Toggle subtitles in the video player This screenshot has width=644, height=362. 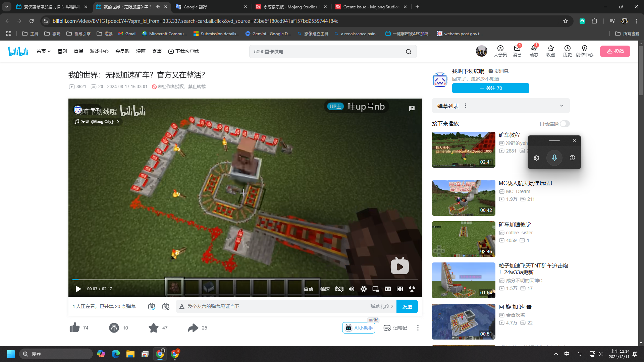tap(339, 289)
